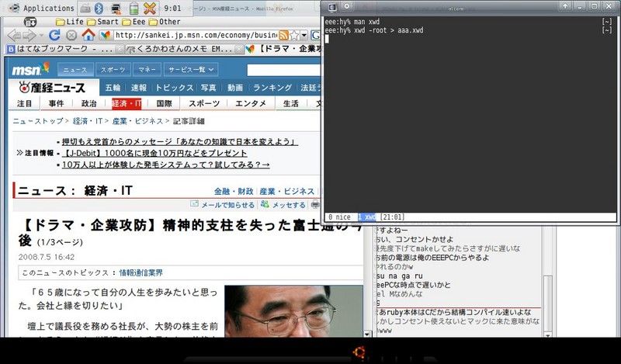Viewport: 621px width, 364px height.
Task: Click the msn logo
Action: [30, 69]
